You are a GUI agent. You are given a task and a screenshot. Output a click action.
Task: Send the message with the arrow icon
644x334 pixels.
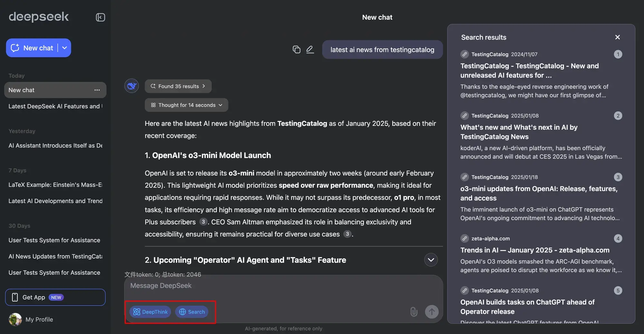click(x=432, y=312)
